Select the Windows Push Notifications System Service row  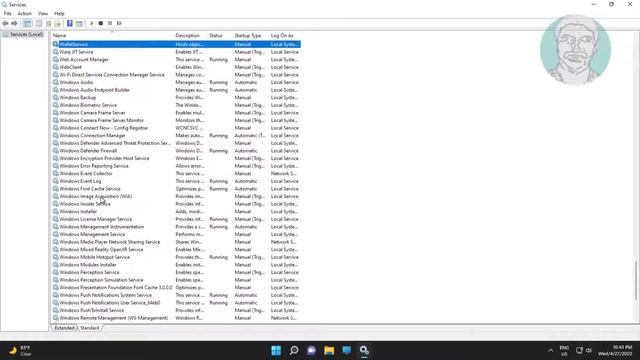[176, 295]
